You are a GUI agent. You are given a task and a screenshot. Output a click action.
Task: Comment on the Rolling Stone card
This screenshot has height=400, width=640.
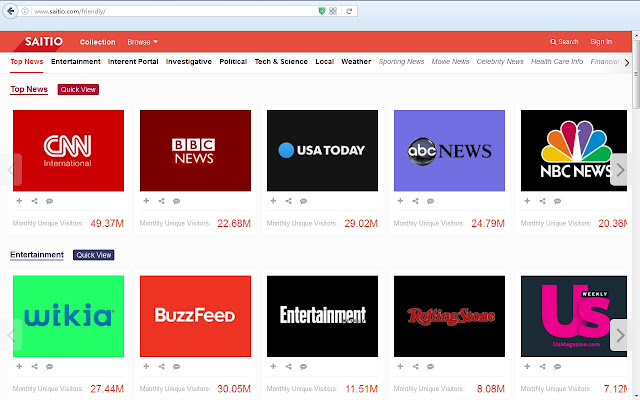430,367
